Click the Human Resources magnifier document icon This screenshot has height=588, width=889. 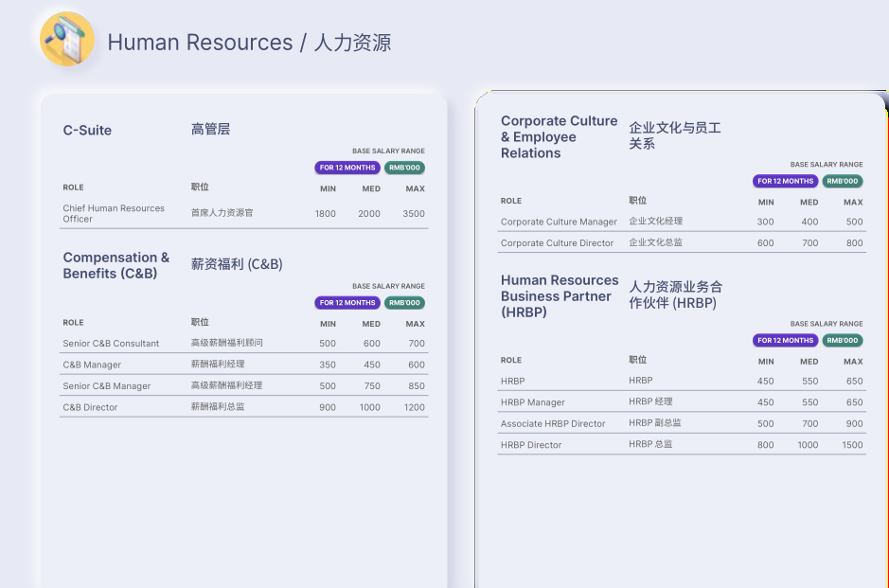pyautogui.click(x=67, y=39)
